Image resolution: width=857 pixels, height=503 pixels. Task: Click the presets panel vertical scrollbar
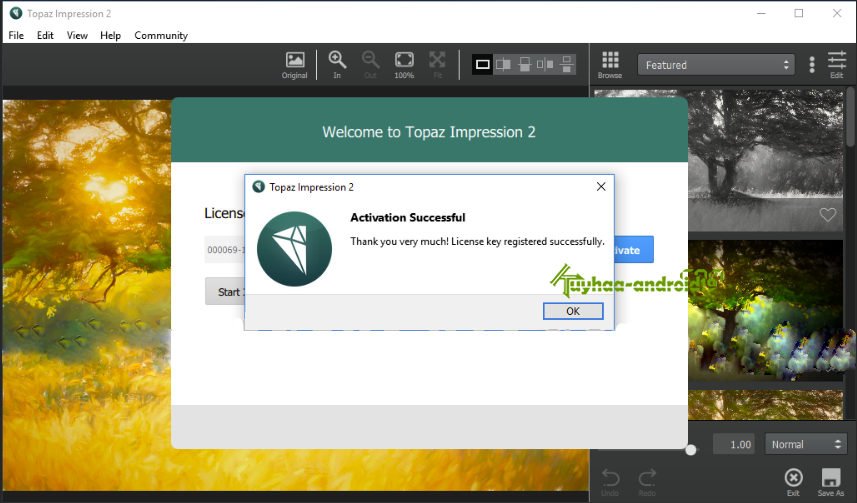pyautogui.click(x=850, y=118)
